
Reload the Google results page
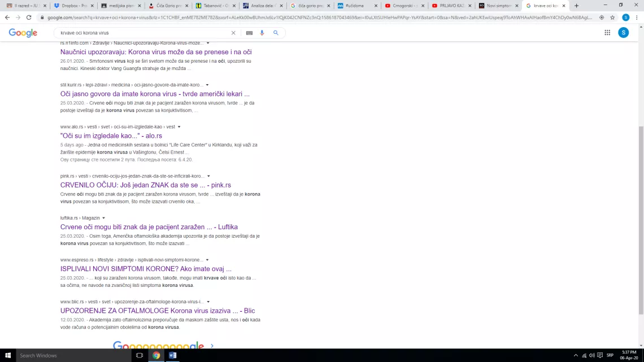[x=29, y=18]
